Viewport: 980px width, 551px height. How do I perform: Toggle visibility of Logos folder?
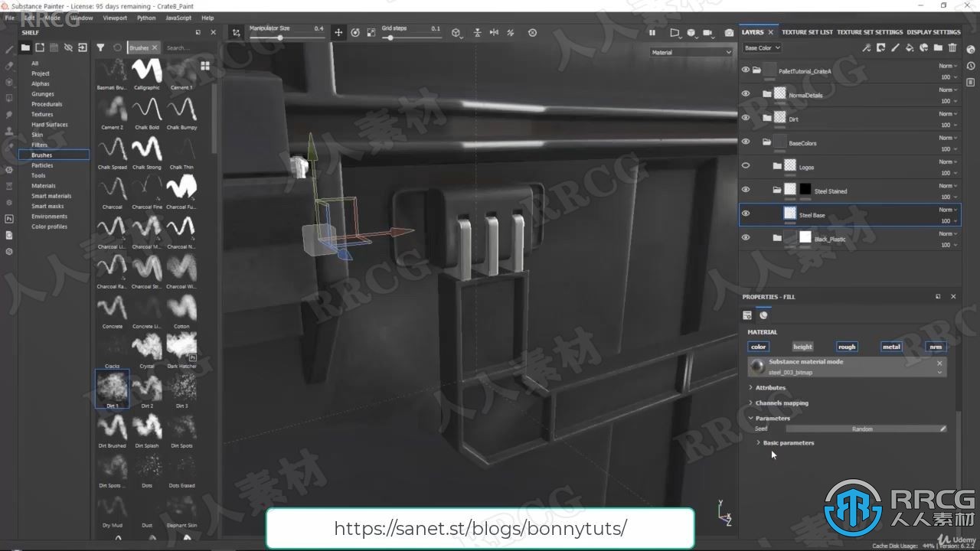click(746, 166)
